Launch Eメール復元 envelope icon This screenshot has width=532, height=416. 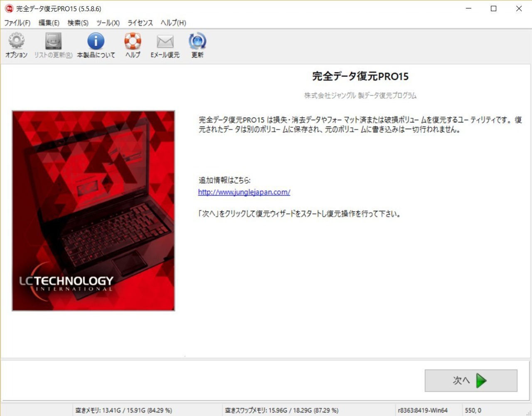pyautogui.click(x=165, y=41)
